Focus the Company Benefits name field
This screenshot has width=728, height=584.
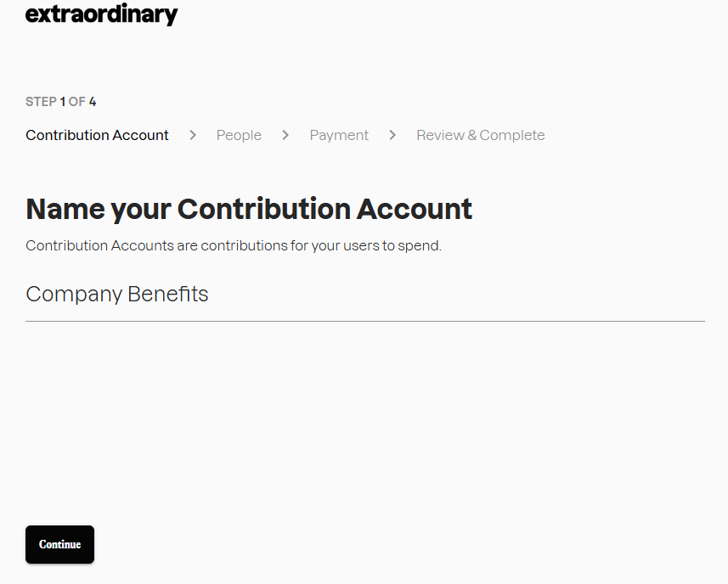(x=365, y=295)
